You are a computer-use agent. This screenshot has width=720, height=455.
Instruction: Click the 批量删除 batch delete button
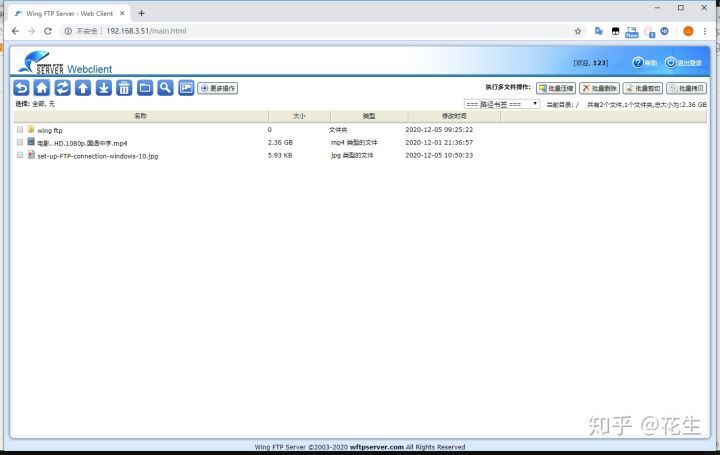[x=599, y=88]
